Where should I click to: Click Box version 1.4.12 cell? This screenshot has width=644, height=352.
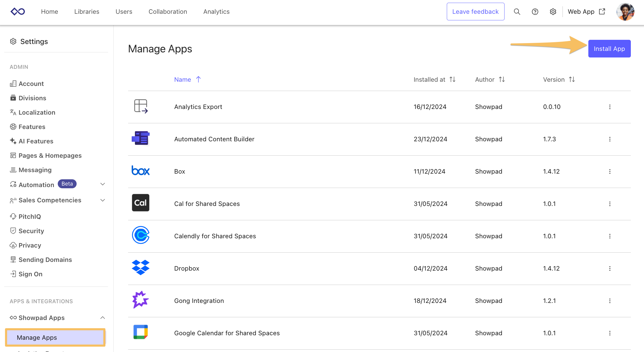coord(551,172)
